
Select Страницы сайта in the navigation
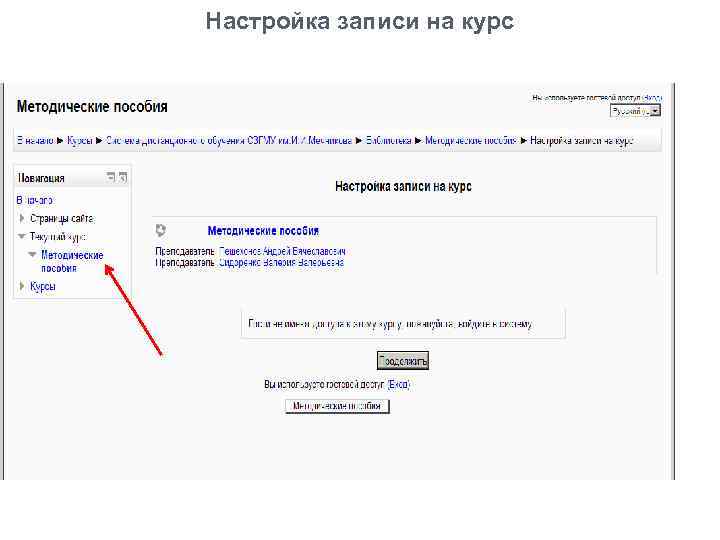(62, 219)
